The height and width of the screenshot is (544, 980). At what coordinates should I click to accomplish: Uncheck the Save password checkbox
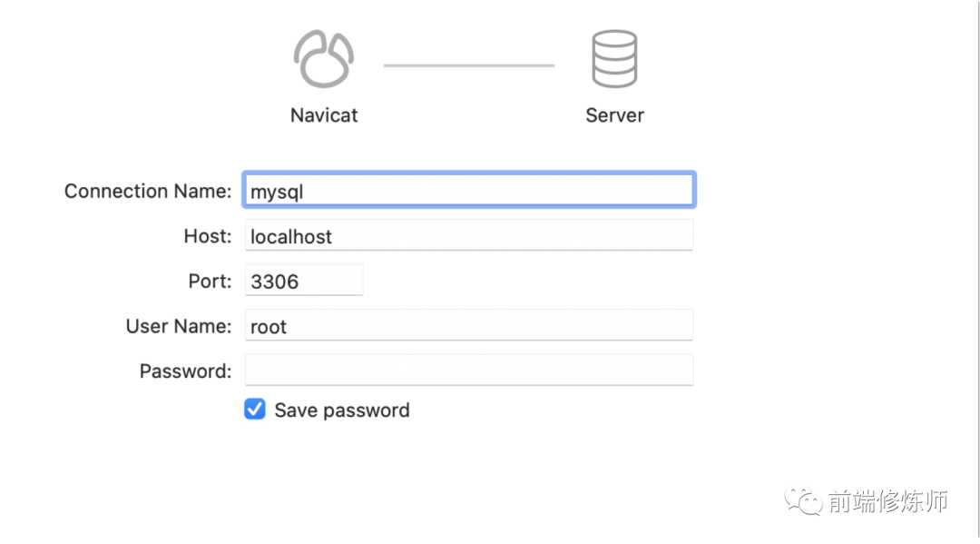[255, 410]
